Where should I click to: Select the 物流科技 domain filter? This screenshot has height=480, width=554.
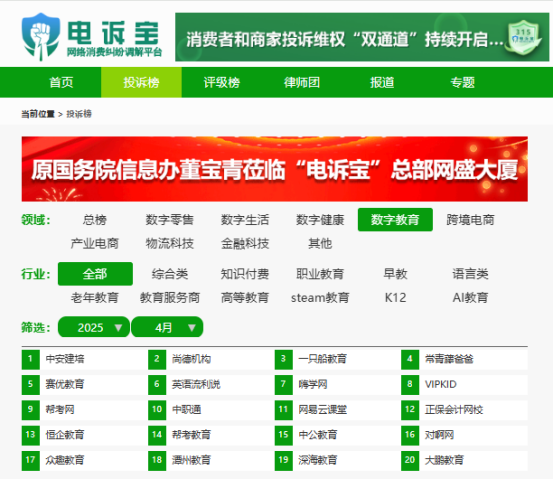tap(170, 243)
